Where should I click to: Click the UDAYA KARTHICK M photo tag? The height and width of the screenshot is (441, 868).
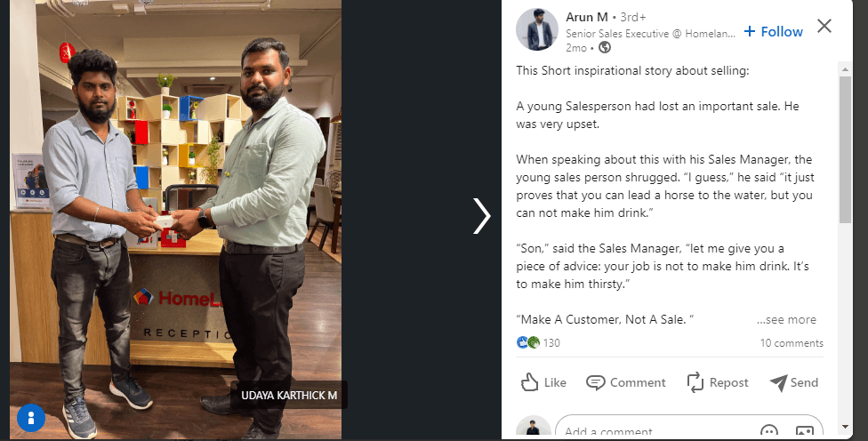tap(289, 396)
